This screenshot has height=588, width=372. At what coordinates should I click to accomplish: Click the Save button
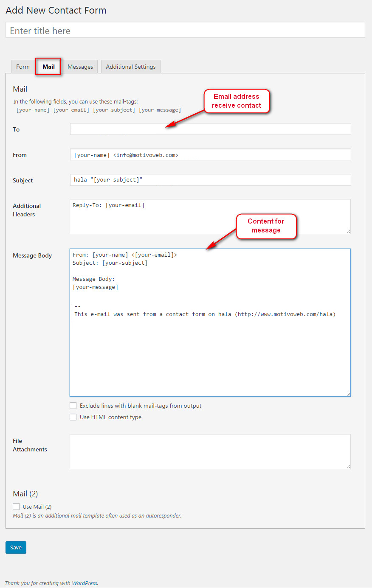click(16, 547)
